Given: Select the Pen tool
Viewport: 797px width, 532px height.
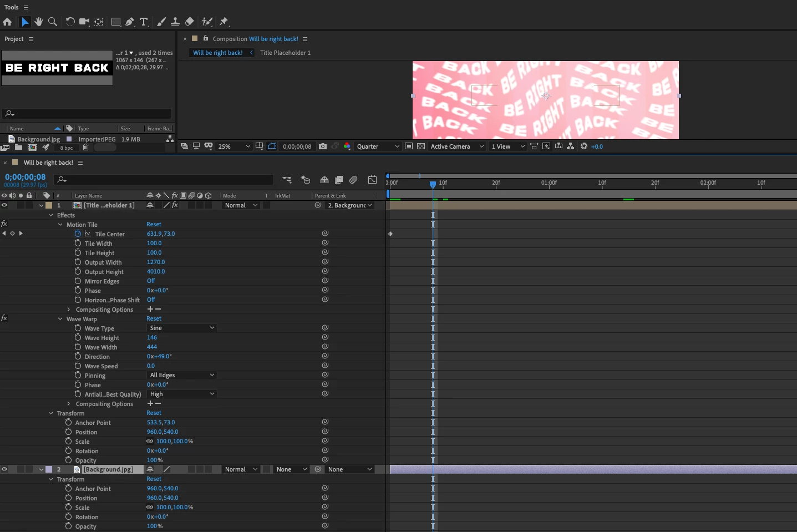Looking at the screenshot, I should (129, 22).
